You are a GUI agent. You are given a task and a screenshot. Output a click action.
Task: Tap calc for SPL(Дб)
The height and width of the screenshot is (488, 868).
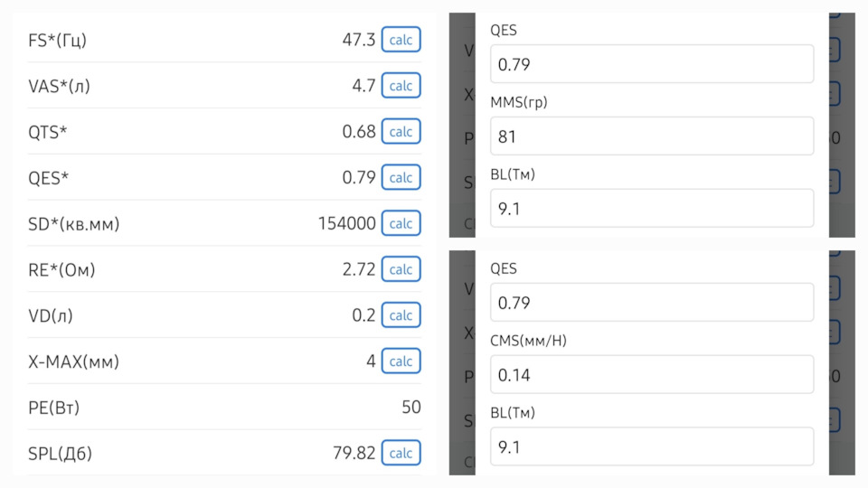401,453
